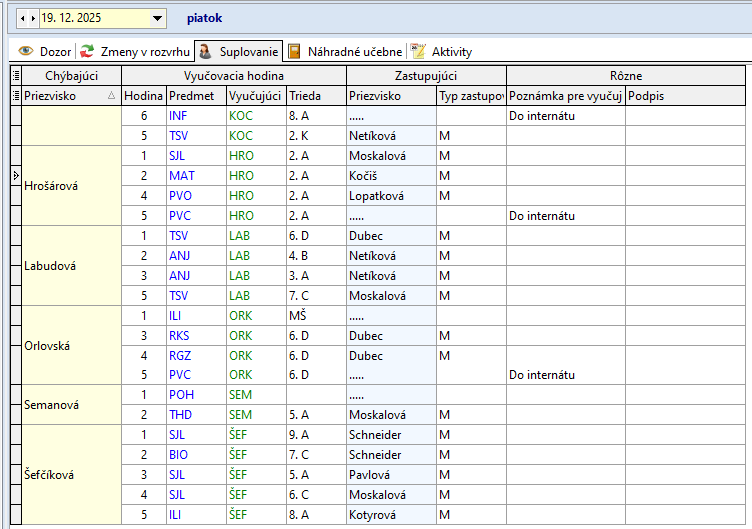752x529 pixels.
Task: Switch to the Aktivity tab
Action: (451, 51)
